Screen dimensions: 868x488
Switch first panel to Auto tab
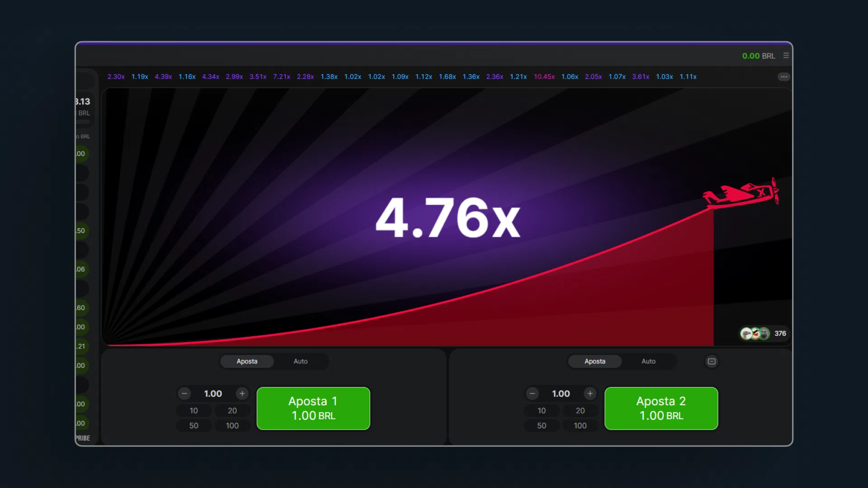(x=301, y=361)
